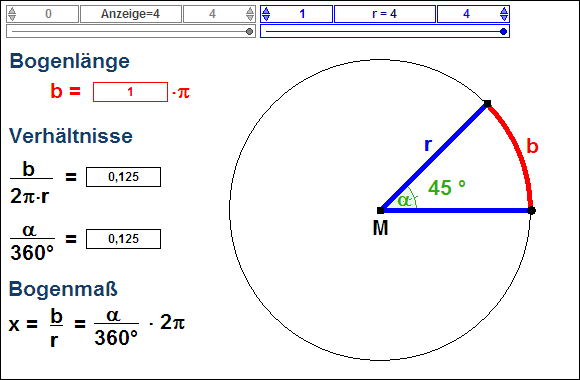Click the blue down arrow beside minimum 1
Screen dimensions: 580x380
pyautogui.click(x=266, y=17)
